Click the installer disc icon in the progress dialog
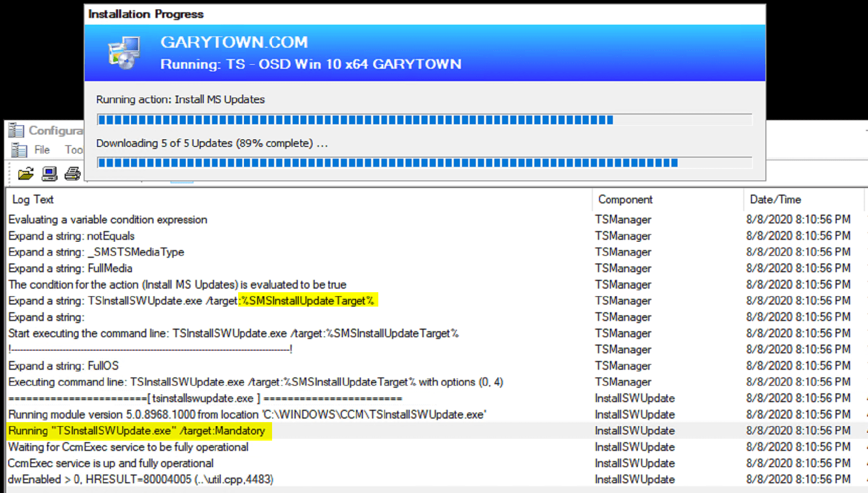Screen dimensions: 868x493 pyautogui.click(x=124, y=52)
